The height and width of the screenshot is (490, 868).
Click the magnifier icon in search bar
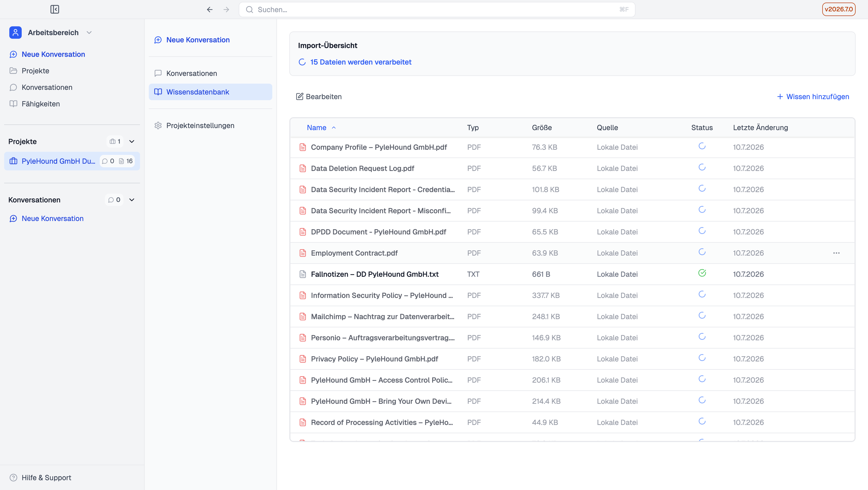tap(249, 9)
